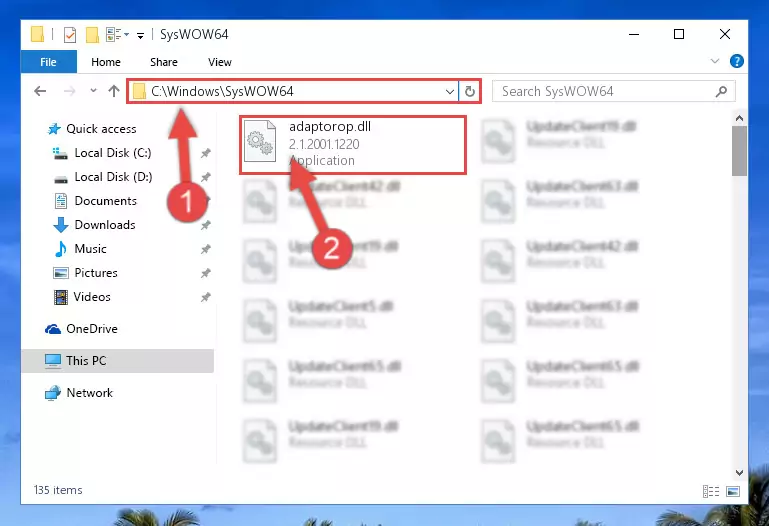This screenshot has width=769, height=526.
Task: Open Help with the blue question mark
Action: click(x=736, y=61)
